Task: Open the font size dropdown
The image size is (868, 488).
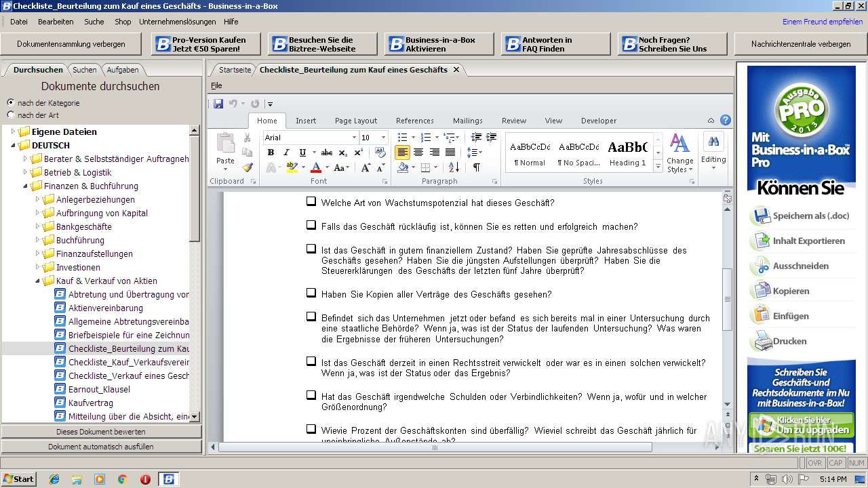Action: coord(382,138)
